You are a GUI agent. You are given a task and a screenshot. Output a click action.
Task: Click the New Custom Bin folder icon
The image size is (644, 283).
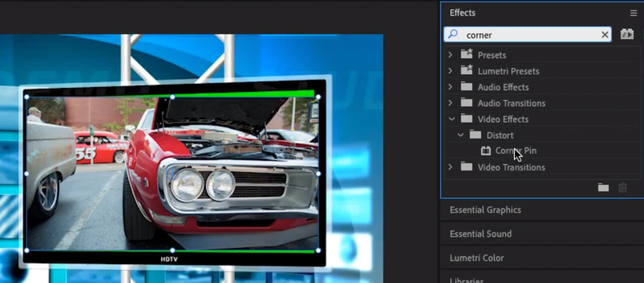[603, 188]
